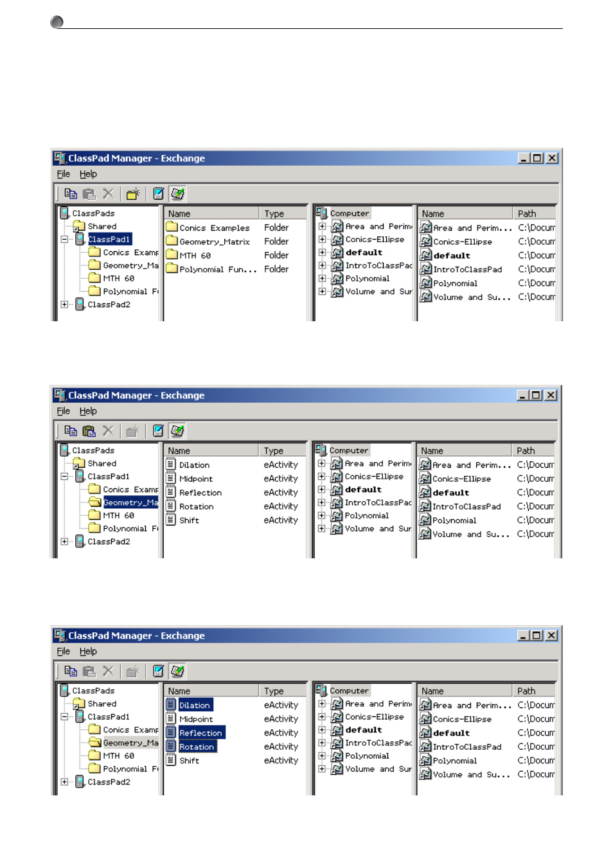Click the Polynomial image file icon in the middle window Name list
This screenshot has width=613, height=868.
click(425, 520)
